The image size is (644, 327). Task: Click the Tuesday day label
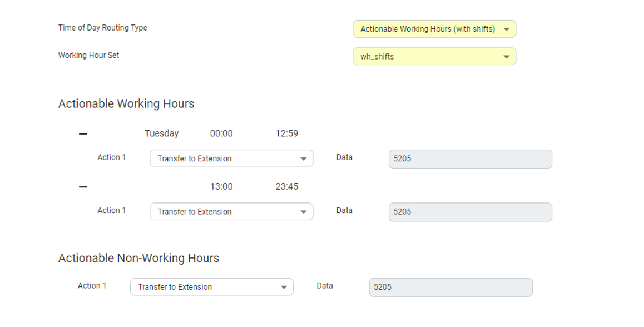[x=161, y=133]
